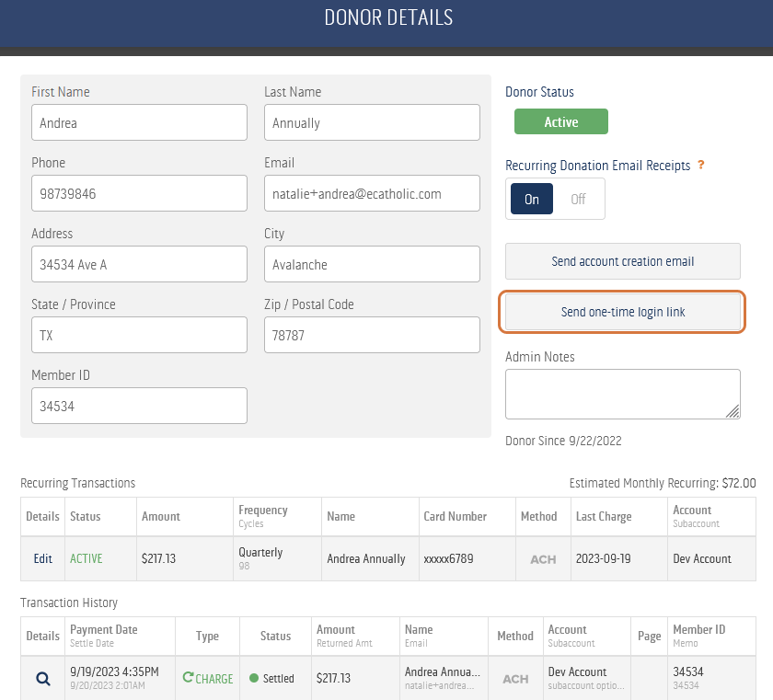773x700 pixels.
Task: Switch recurring email receipts to Off
Action: click(578, 199)
